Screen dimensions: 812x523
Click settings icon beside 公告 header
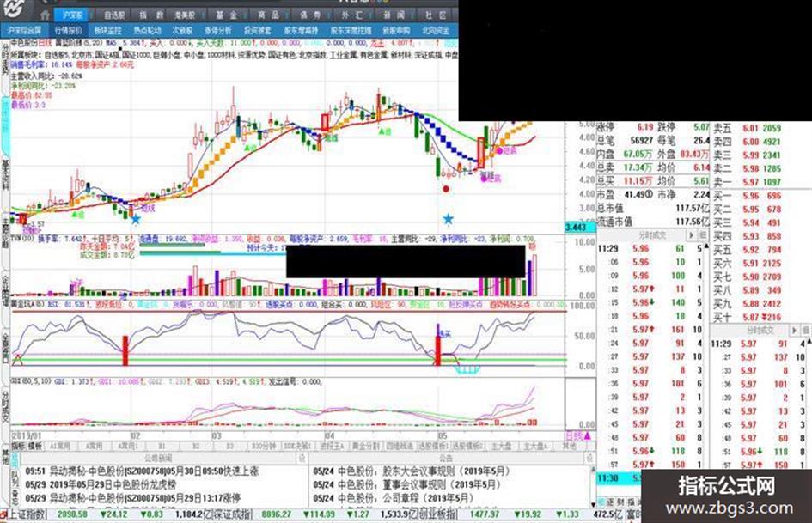pos(589,459)
